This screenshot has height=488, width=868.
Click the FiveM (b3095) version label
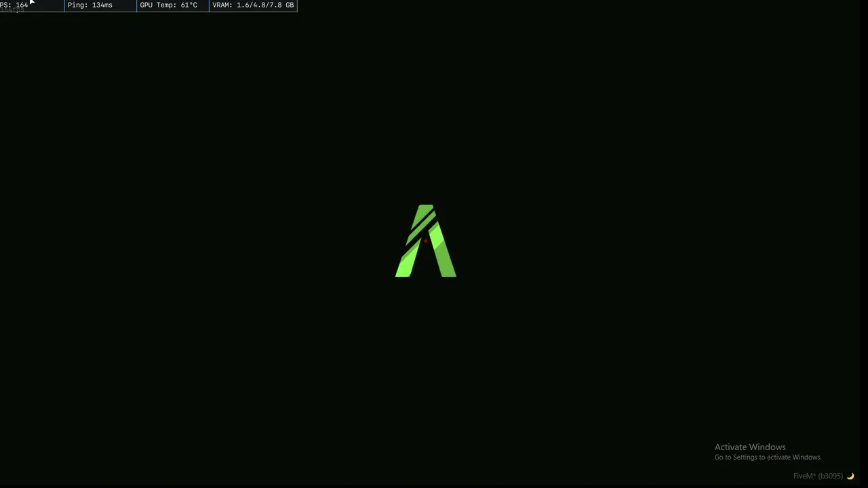click(x=818, y=476)
